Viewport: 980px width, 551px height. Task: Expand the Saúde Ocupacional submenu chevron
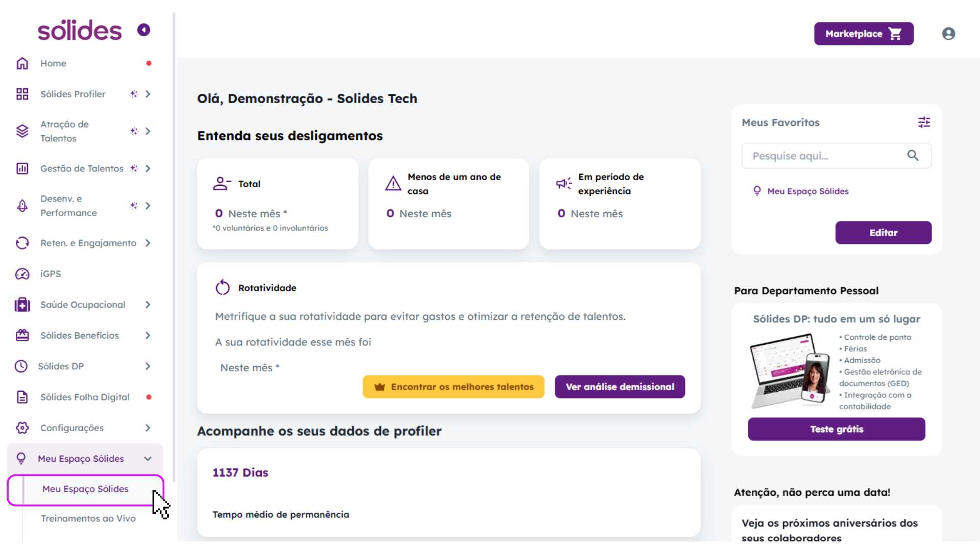coord(148,305)
